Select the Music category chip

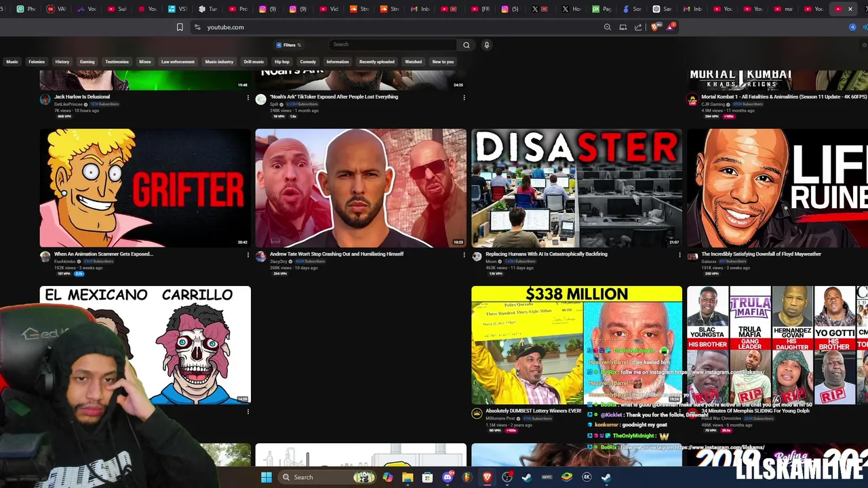[x=12, y=62]
